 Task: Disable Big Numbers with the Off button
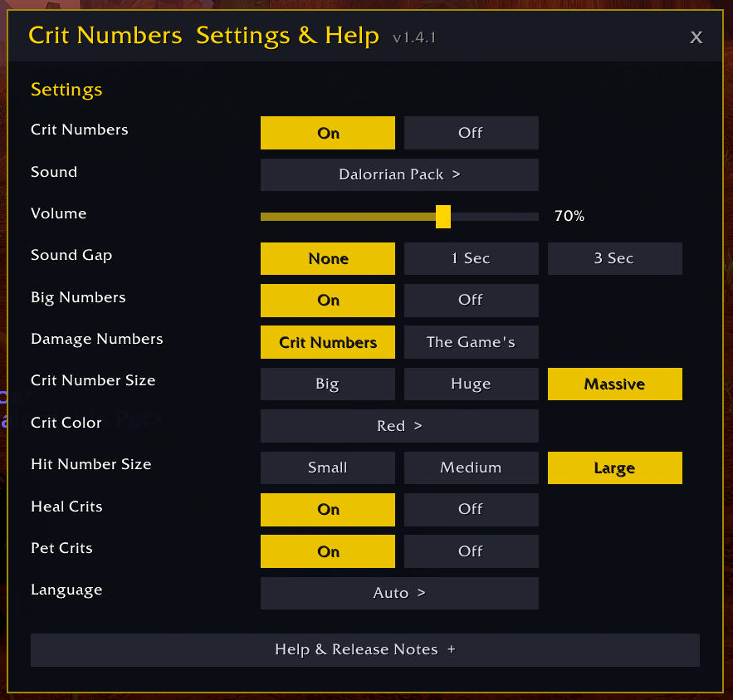(x=472, y=301)
